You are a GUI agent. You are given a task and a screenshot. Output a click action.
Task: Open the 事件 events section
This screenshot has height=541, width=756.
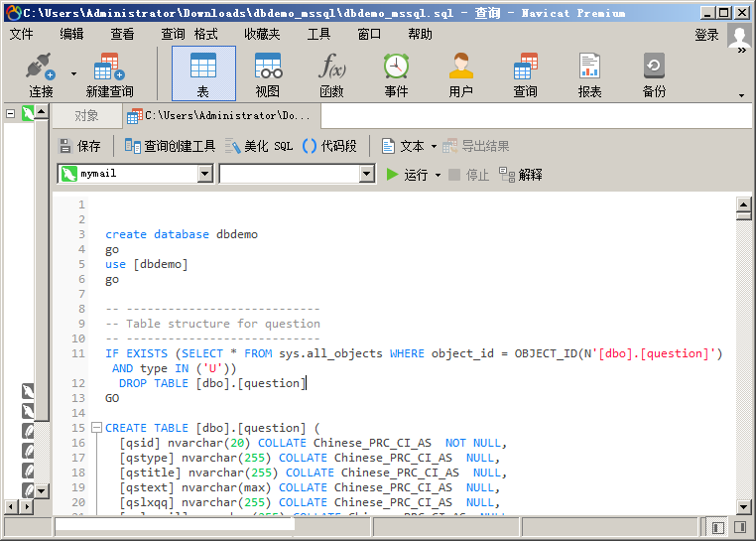396,74
